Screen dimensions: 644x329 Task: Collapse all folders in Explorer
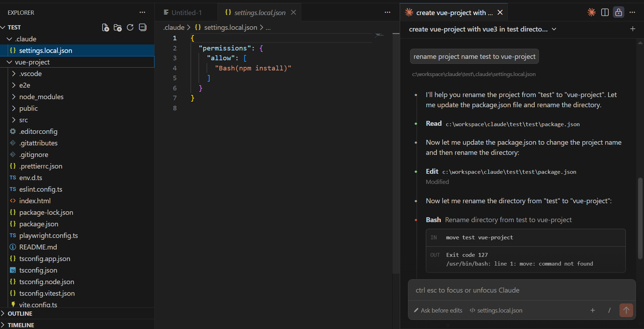tap(143, 27)
